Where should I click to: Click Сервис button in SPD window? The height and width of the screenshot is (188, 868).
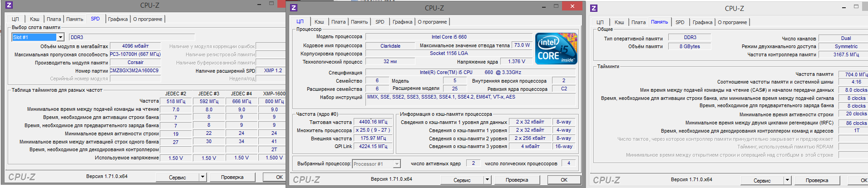178,177
